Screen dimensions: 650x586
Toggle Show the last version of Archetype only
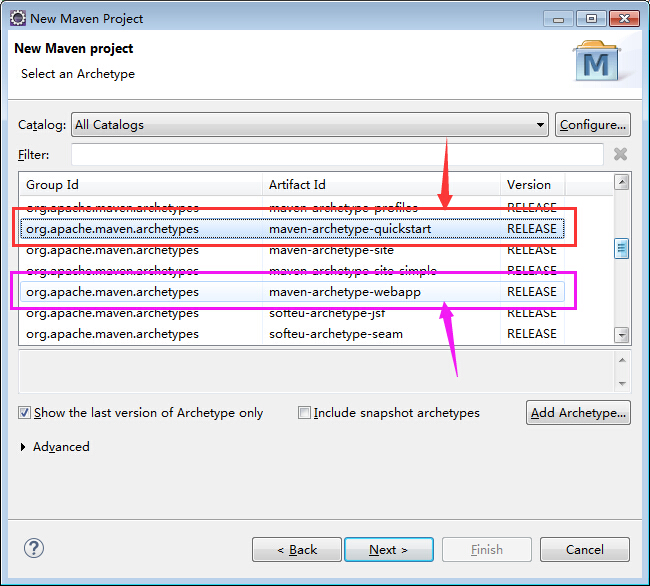click(x=24, y=413)
